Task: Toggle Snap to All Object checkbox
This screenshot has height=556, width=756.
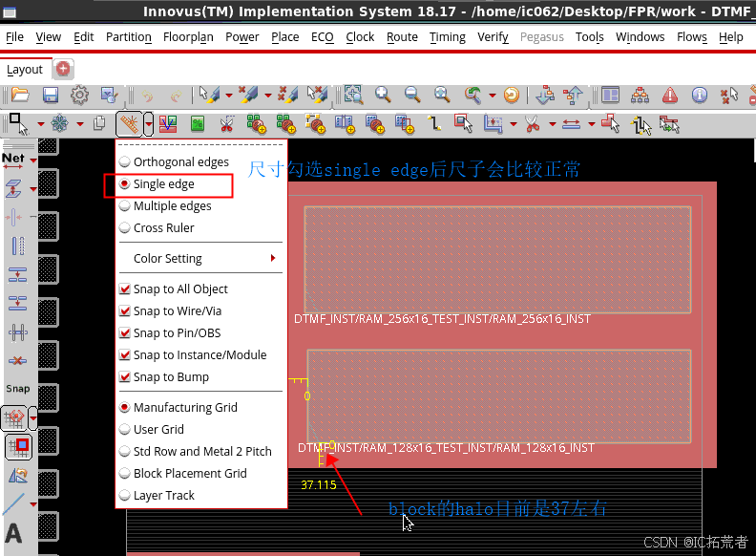Action: coord(174,289)
